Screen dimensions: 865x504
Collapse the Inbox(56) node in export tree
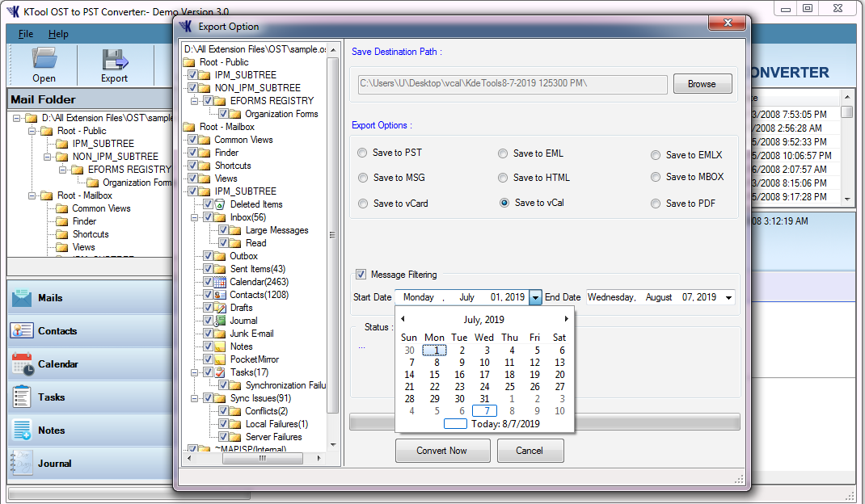pos(194,217)
